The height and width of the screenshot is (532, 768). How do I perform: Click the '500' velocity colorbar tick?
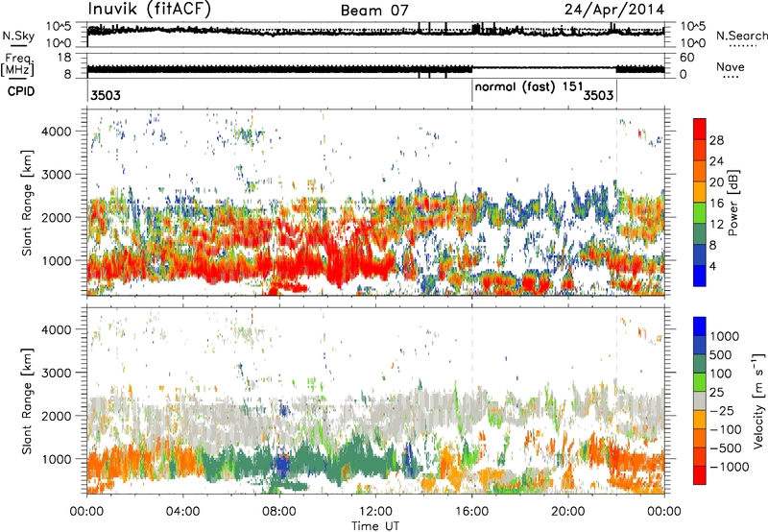click(721, 354)
